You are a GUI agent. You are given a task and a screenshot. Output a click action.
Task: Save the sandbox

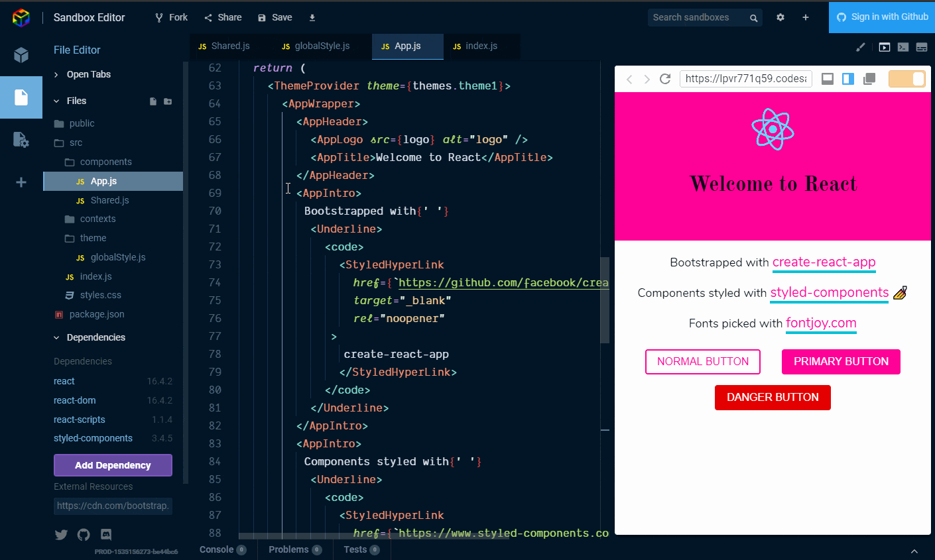click(275, 17)
